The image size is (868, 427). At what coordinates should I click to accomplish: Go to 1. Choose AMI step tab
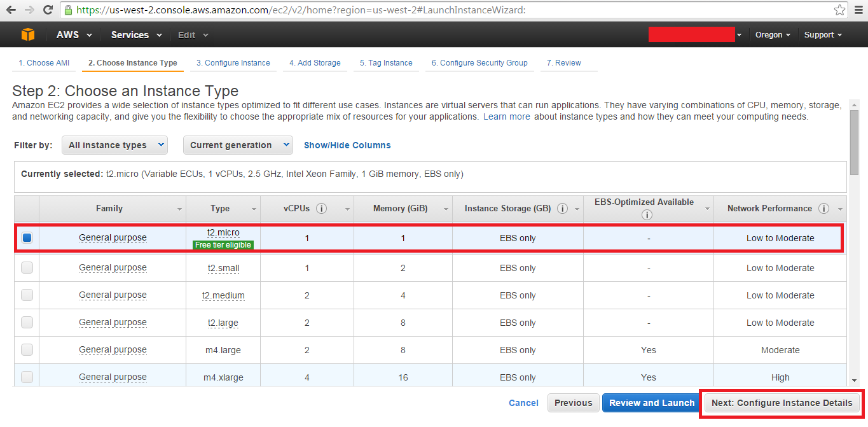pos(44,63)
